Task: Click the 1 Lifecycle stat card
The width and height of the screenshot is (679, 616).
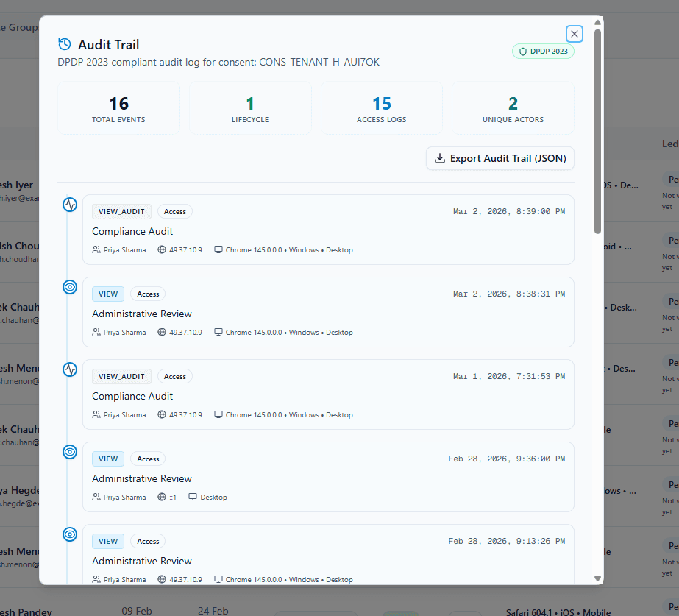Action: tap(249, 107)
